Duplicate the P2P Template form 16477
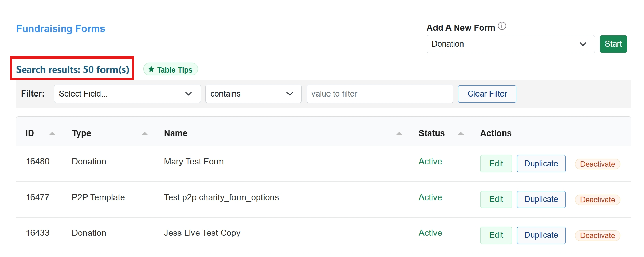Screen dimensions: 644x257 [541, 200]
